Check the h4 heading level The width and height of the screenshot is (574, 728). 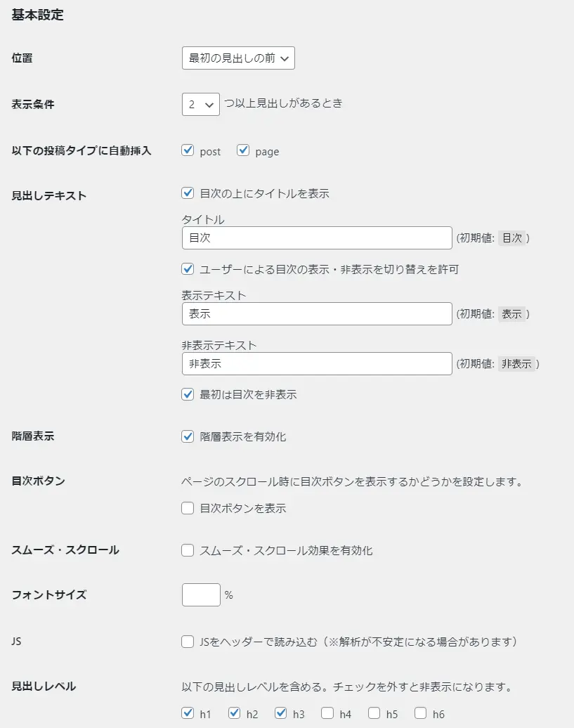[x=327, y=713]
